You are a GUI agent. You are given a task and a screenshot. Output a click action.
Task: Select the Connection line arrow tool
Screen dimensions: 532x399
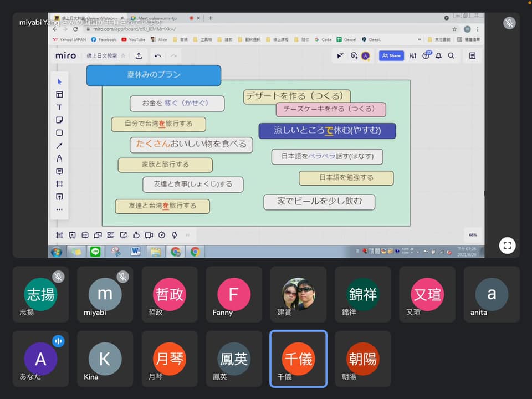pos(59,146)
